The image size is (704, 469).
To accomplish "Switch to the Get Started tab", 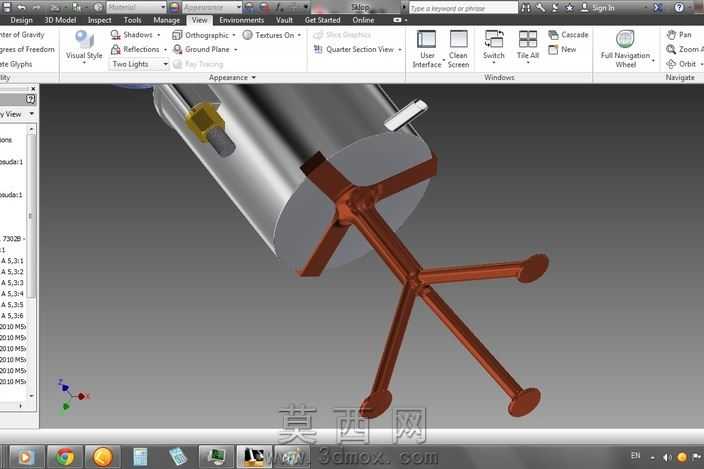I will click(322, 20).
